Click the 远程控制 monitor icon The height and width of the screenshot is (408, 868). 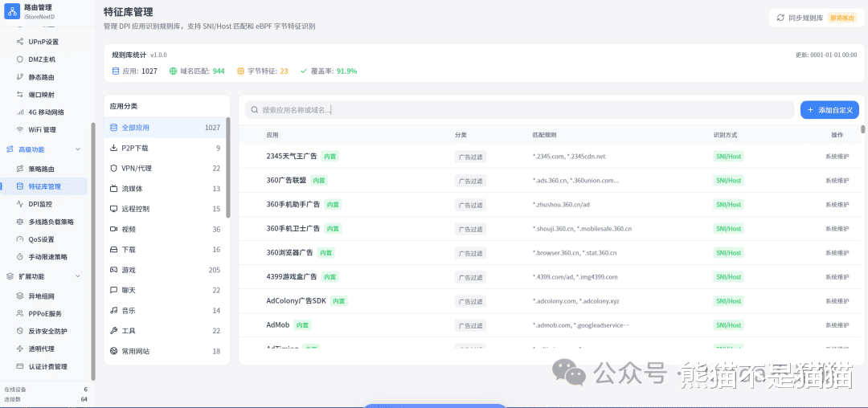113,209
